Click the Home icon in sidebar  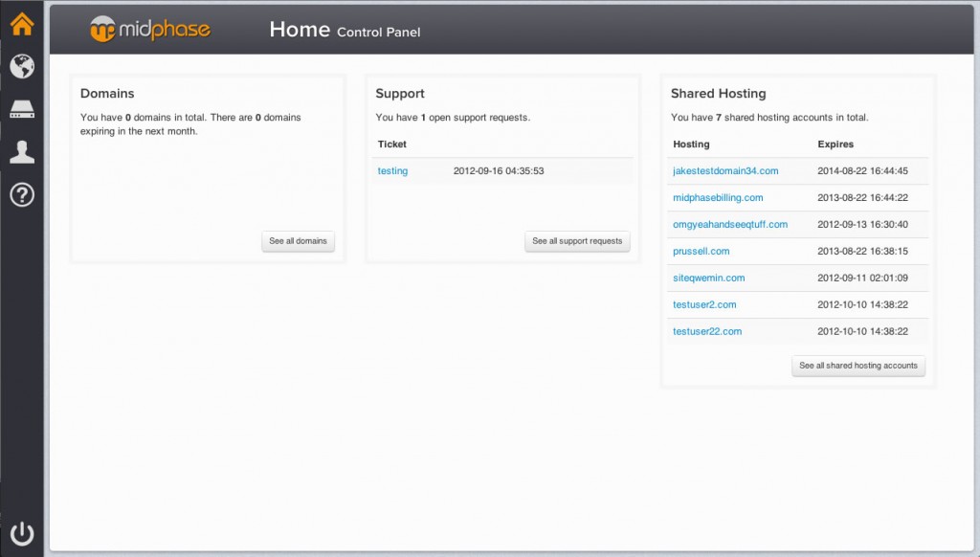pyautogui.click(x=22, y=25)
